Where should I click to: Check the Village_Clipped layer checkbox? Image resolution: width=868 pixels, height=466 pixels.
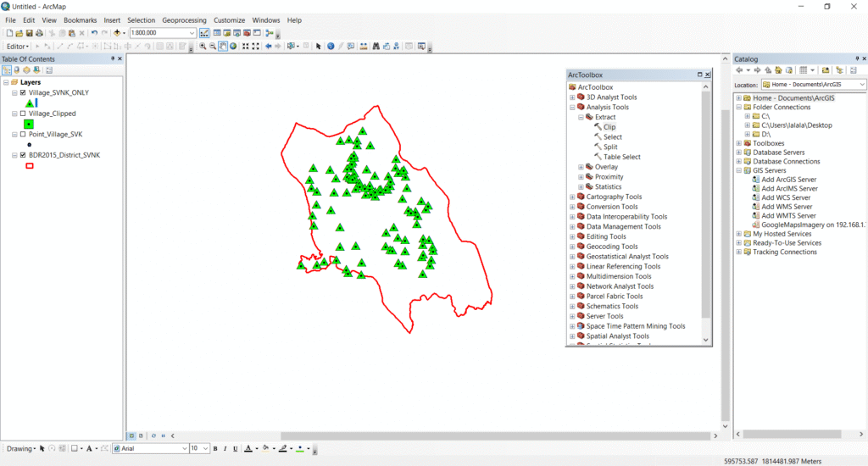[23, 114]
